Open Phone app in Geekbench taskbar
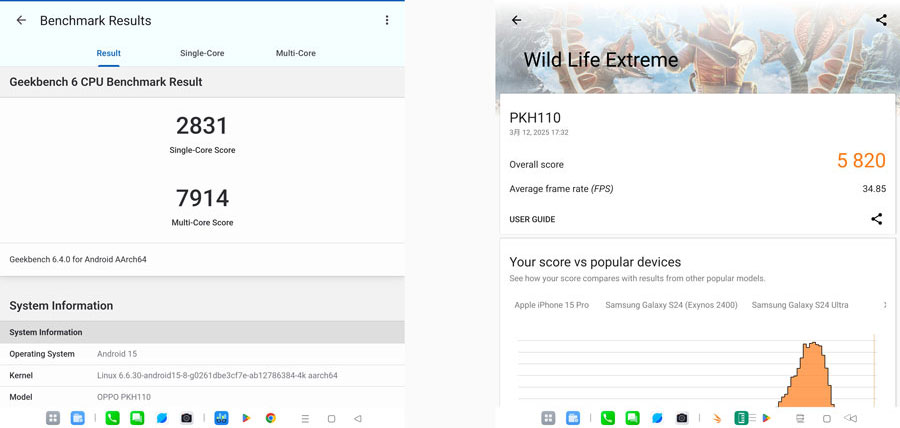The height and width of the screenshot is (428, 900). tap(112, 418)
